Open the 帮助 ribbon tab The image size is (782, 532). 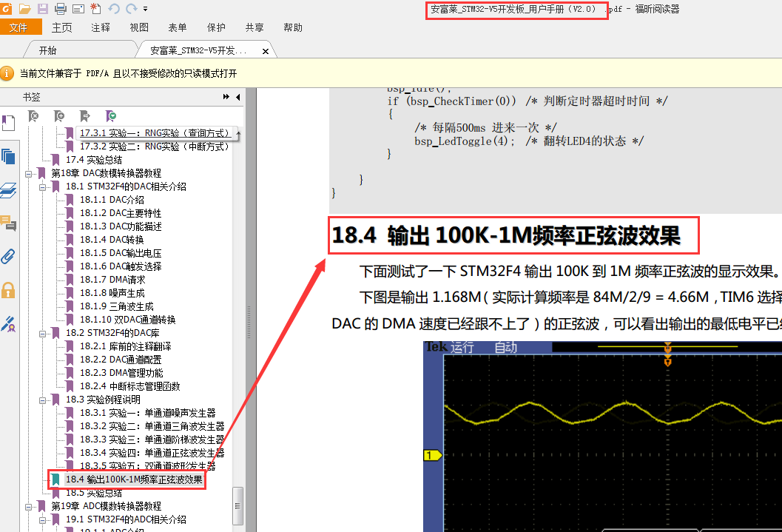(293, 27)
